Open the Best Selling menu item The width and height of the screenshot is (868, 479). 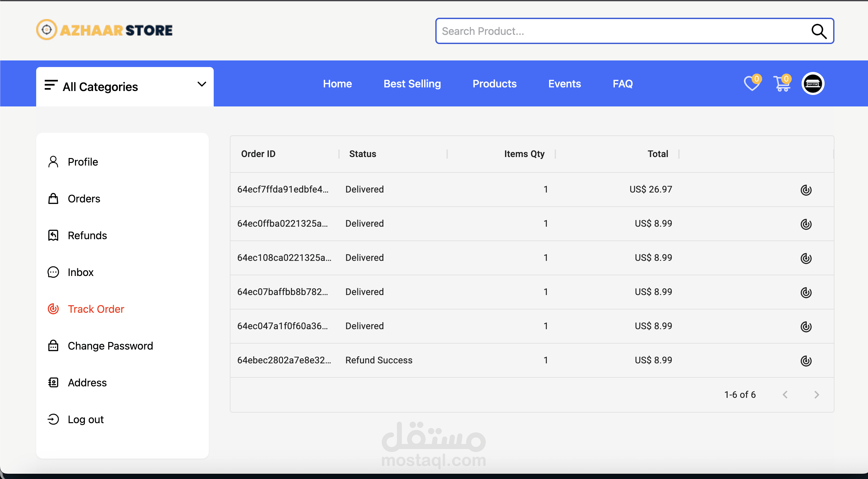[412, 84]
